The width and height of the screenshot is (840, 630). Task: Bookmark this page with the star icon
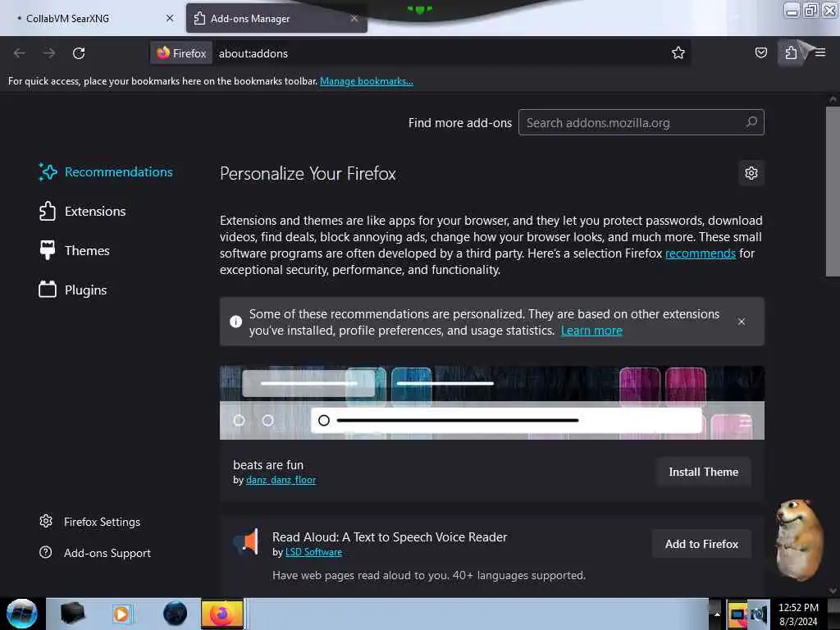[x=678, y=52]
